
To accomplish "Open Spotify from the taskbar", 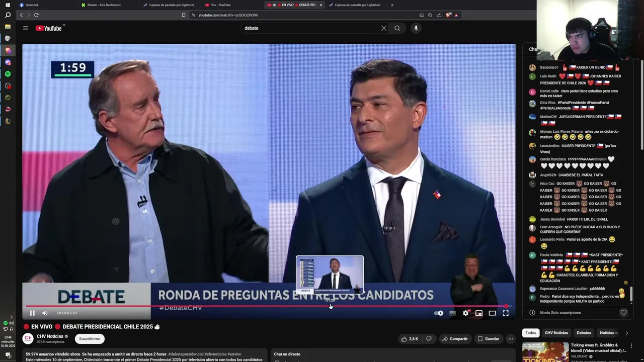I will pyautogui.click(x=8, y=74).
